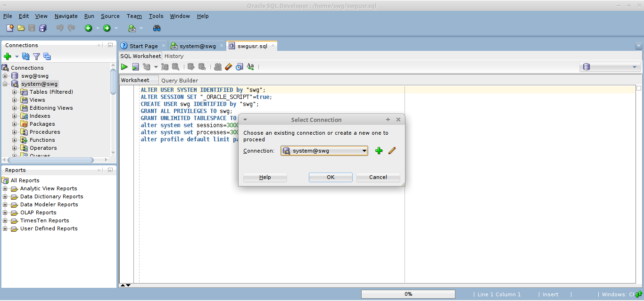Edit connection with dialog pencil icon
Screen dimensions: 644x301
392,151
